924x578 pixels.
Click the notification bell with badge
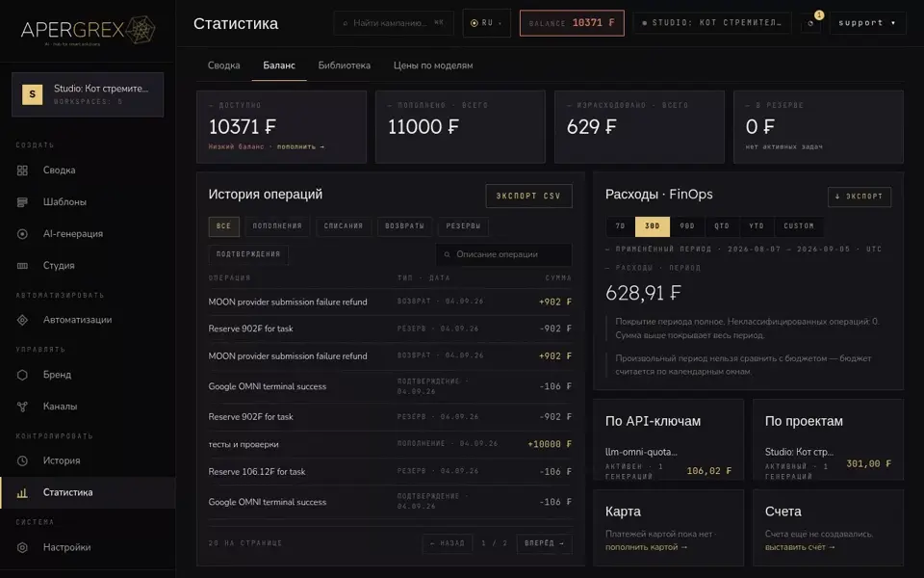coord(810,23)
